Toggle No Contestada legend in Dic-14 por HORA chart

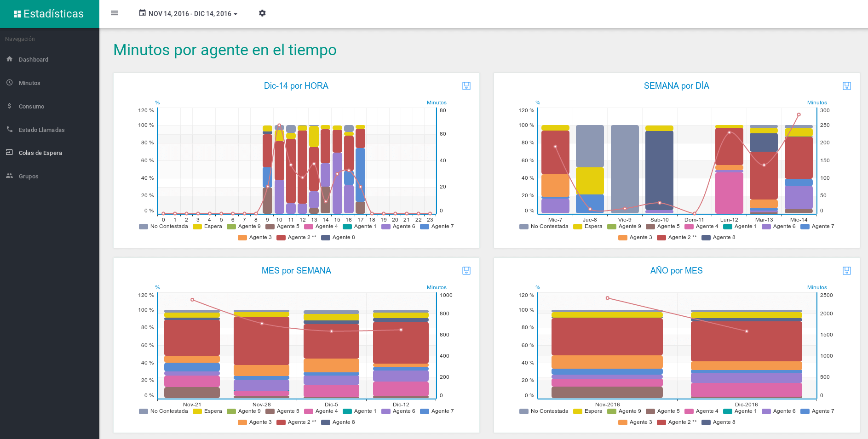tap(163, 226)
